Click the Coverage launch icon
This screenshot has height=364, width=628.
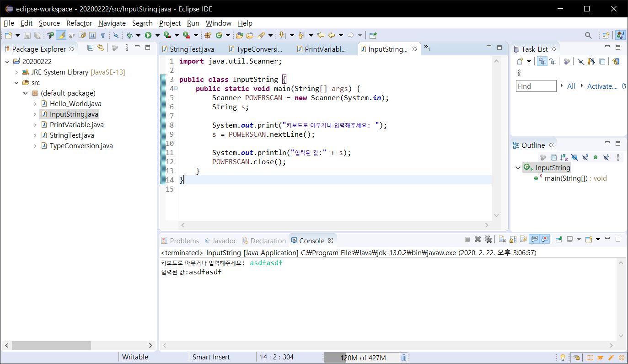pyautogui.click(x=167, y=35)
